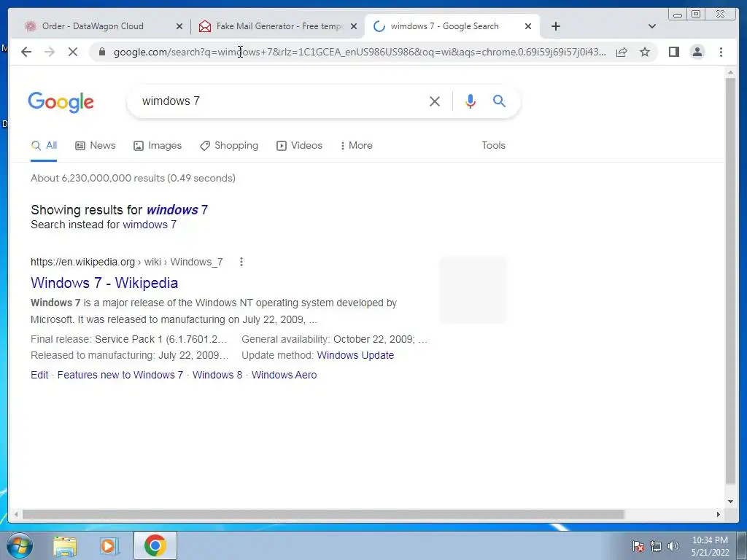The height and width of the screenshot is (560, 747).
Task: Search instead for wimdows 7
Action: 150,225
